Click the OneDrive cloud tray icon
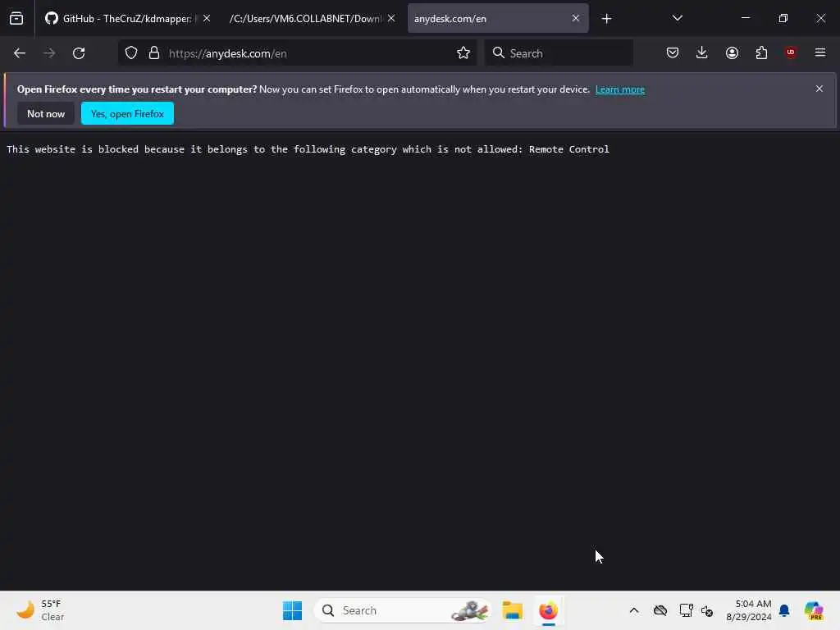Viewport: 840px width, 630px height. point(660,610)
